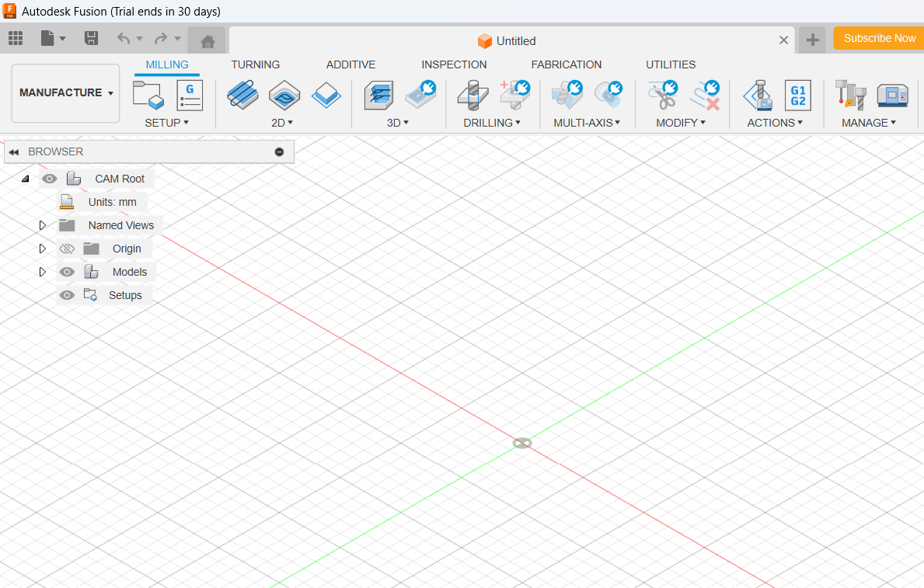The width and height of the screenshot is (924, 588).
Task: Run Simulate from Actions icon
Action: coord(758,95)
